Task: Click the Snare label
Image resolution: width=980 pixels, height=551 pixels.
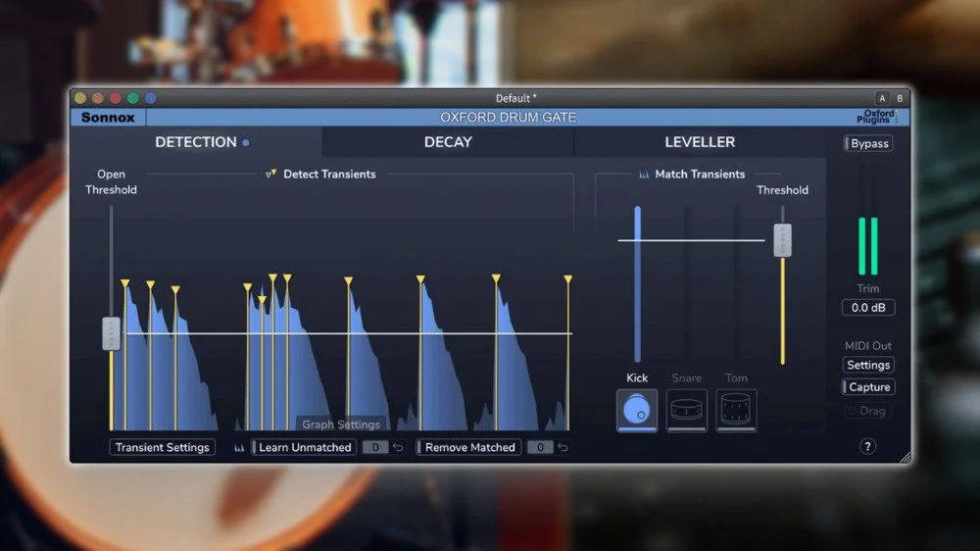Action: click(686, 377)
